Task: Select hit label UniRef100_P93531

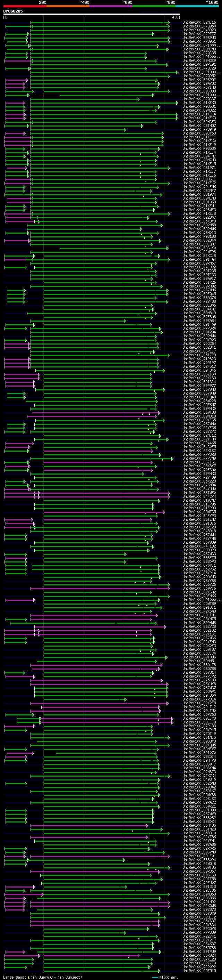Action: tap(199, 106)
